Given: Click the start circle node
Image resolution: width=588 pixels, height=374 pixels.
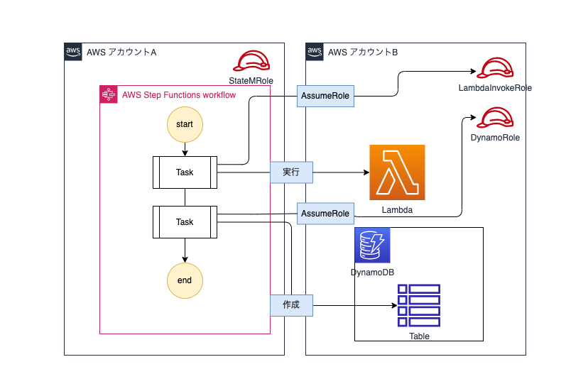Looking at the screenshot, I should (185, 124).
